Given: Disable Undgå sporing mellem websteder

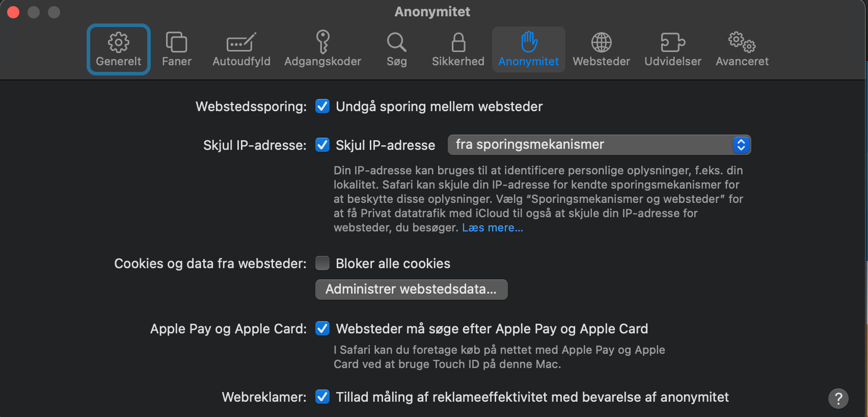Looking at the screenshot, I should click(322, 107).
